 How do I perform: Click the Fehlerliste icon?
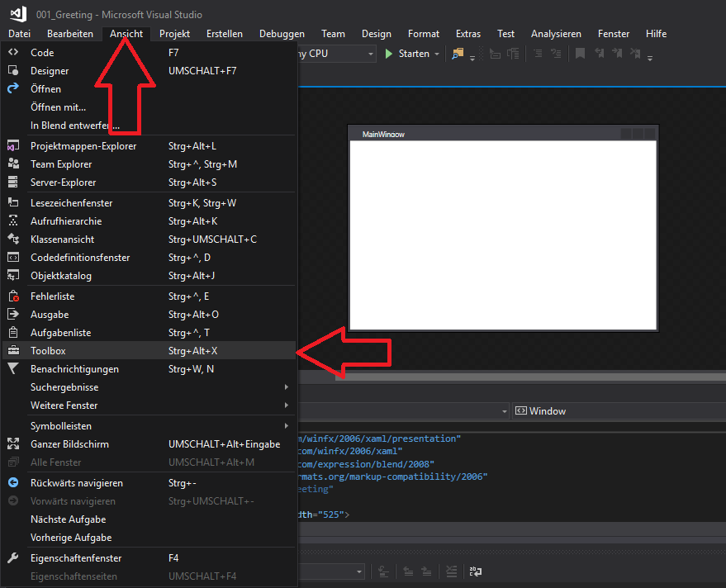13,296
